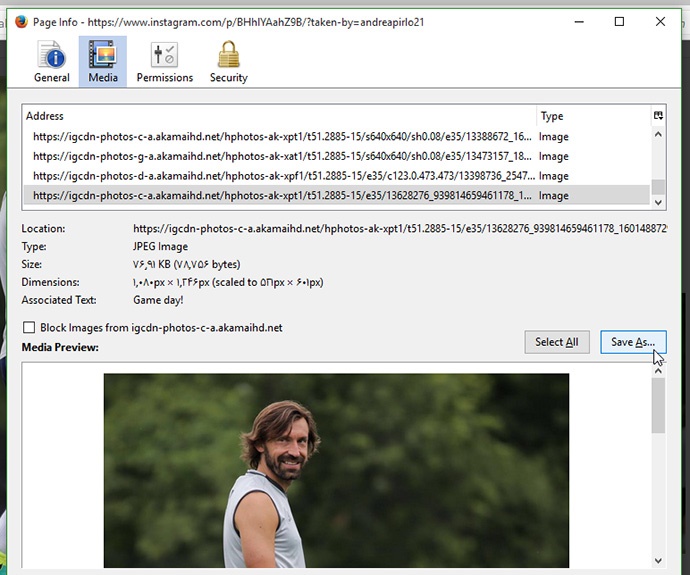Image resolution: width=690 pixels, height=575 pixels.
Task: Click the Select All button
Action: coord(557,342)
